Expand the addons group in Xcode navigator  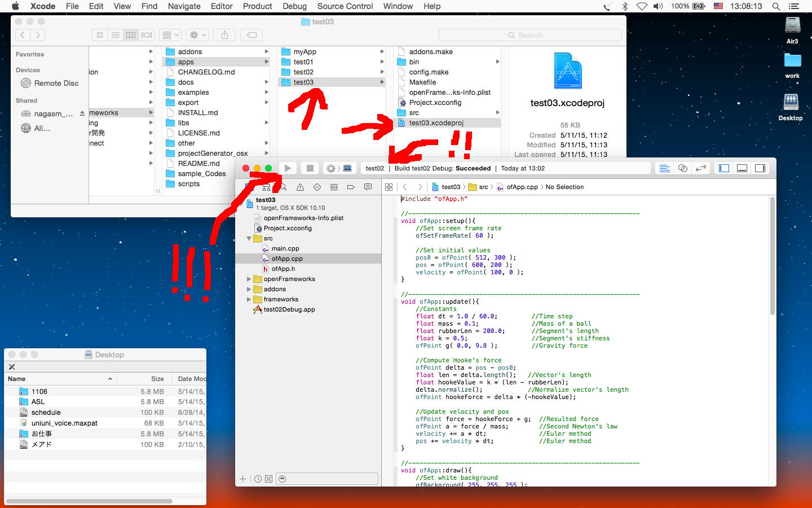[249, 289]
